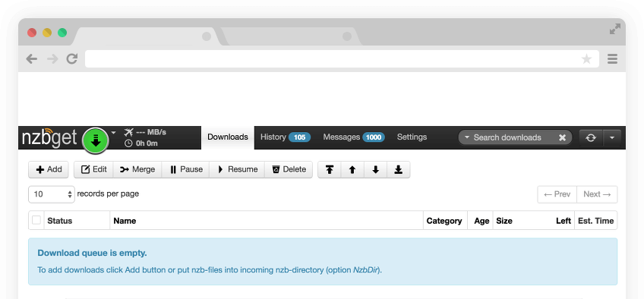644x299 pixels.
Task: Open the Messages tab
Action: point(354,137)
